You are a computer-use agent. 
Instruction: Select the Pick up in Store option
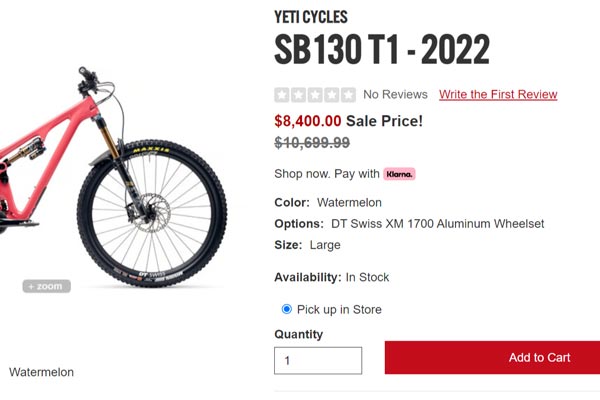click(287, 310)
